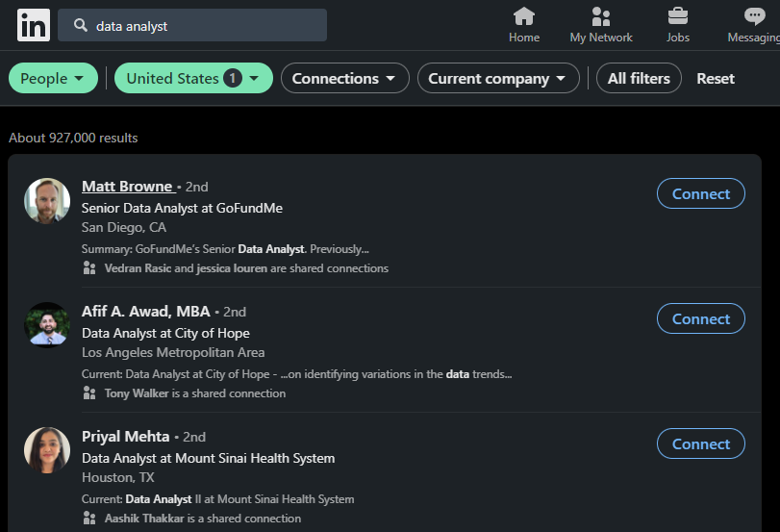The image size is (780, 532).
Task: Open Messaging chat bubble icon
Action: pos(755,16)
